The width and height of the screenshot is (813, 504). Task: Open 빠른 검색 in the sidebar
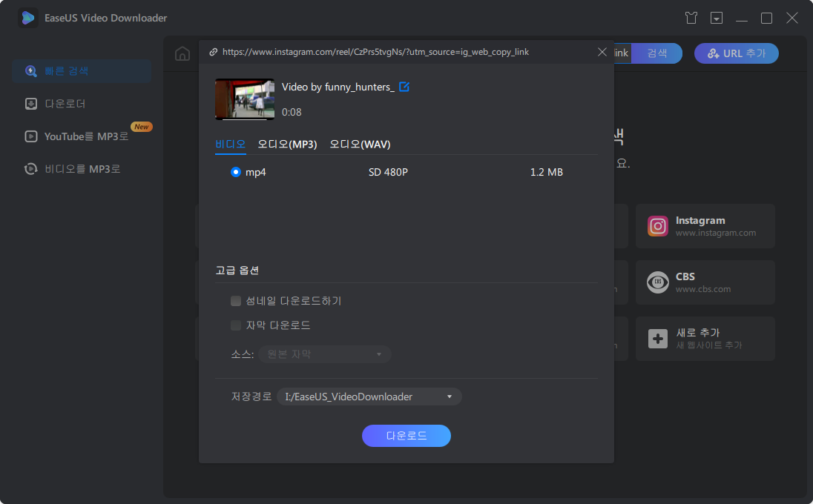82,71
